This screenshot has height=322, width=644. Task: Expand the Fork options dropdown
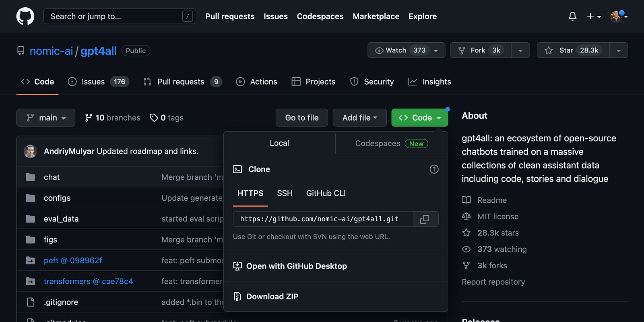(x=520, y=50)
